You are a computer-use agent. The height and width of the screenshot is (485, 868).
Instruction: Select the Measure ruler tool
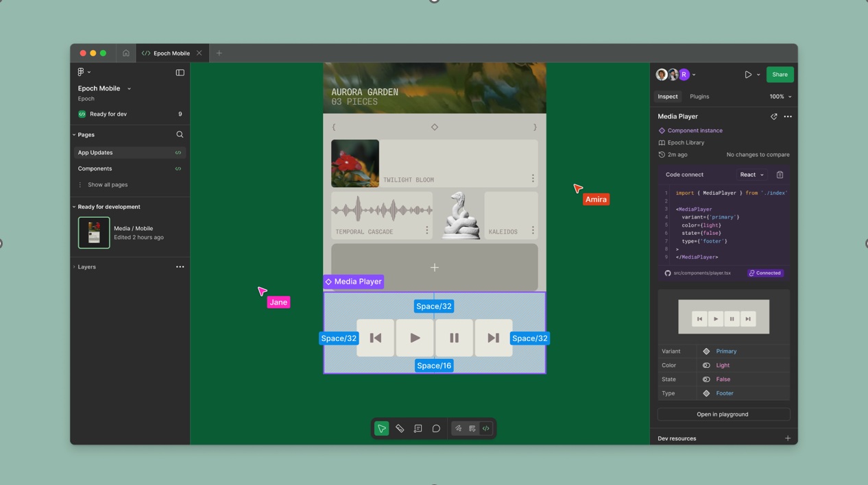[x=400, y=429]
